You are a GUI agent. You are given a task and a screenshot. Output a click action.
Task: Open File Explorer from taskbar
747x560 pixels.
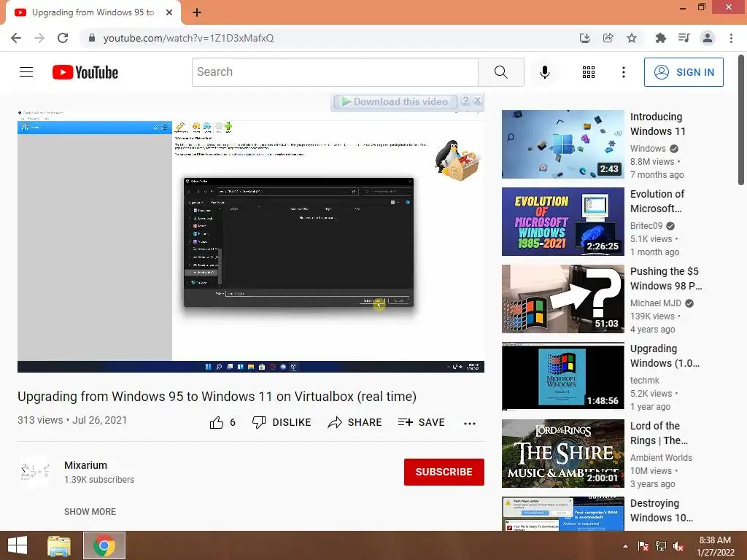(x=59, y=545)
